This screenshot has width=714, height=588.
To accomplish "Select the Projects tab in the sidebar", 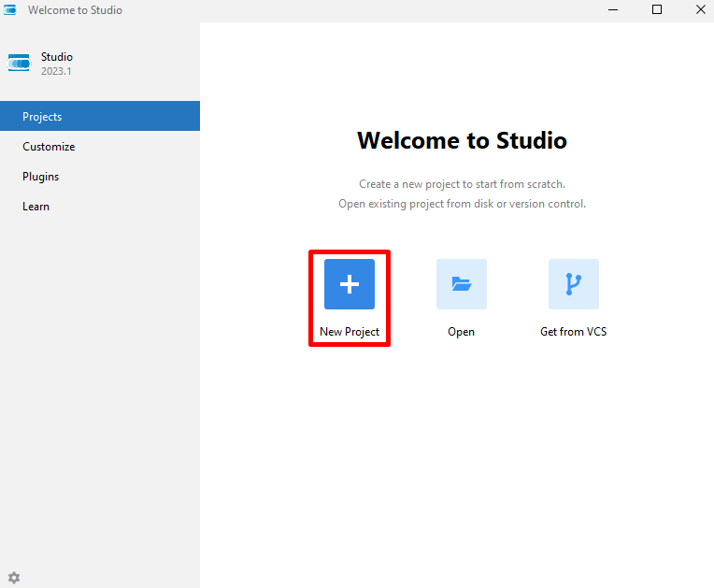I will coord(99,117).
